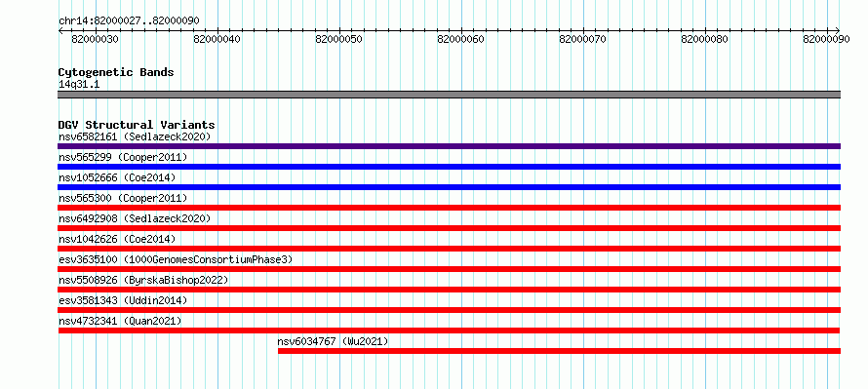The height and width of the screenshot is (389, 868).
Task: Click ruler position 82000050
Action: [338, 39]
